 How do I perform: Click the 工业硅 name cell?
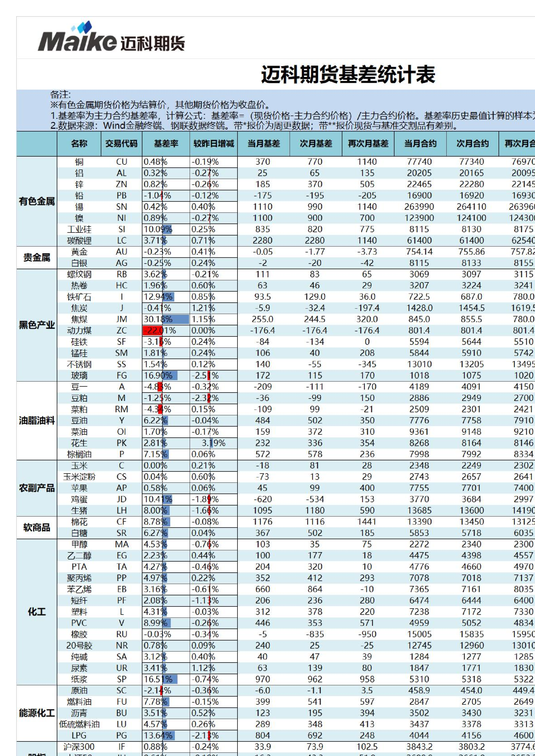pyautogui.click(x=79, y=229)
